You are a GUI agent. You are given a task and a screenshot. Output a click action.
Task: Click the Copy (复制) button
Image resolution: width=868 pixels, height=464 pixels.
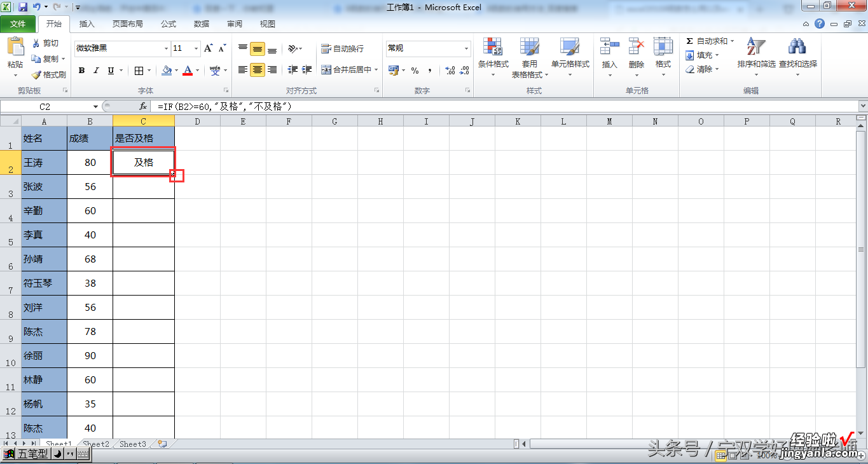point(48,59)
